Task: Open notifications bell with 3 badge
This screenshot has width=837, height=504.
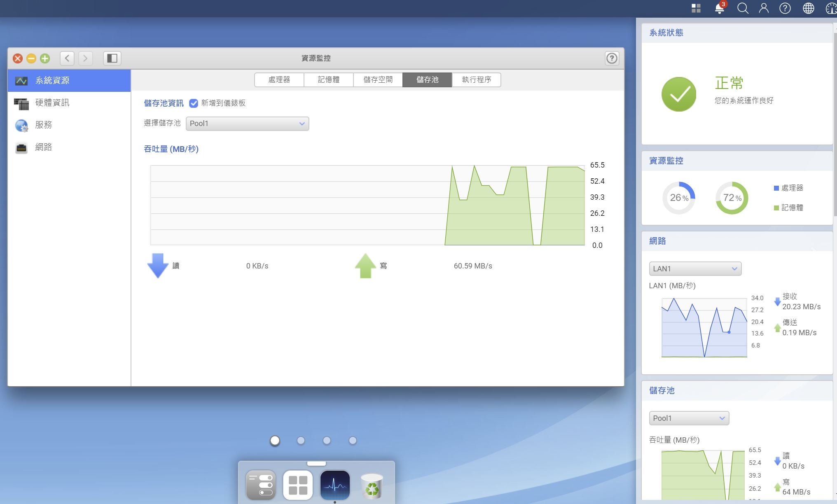Action: 720,8
